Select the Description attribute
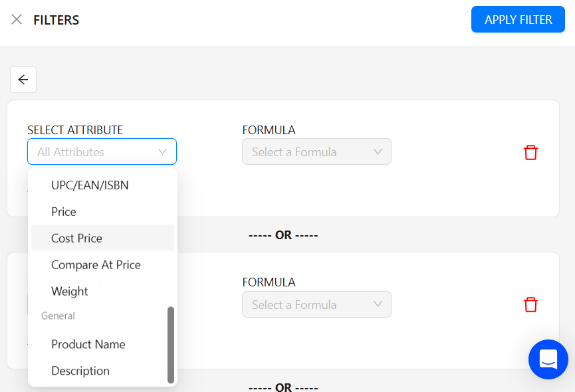The image size is (575, 392). [x=80, y=371]
